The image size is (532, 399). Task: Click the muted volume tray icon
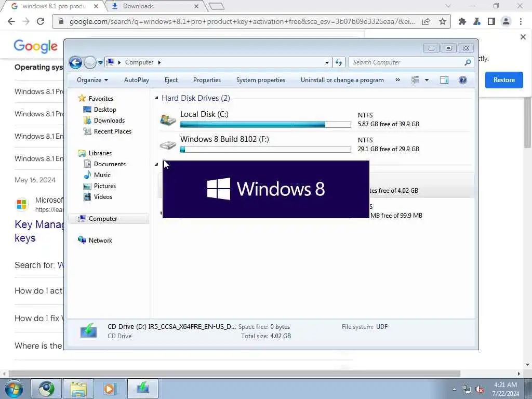480,389
